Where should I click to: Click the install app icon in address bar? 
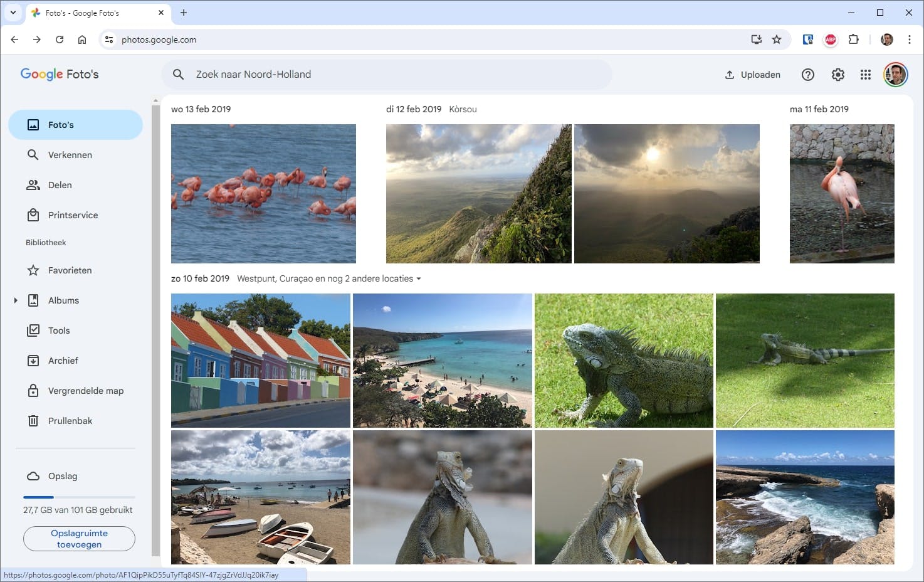(757, 40)
